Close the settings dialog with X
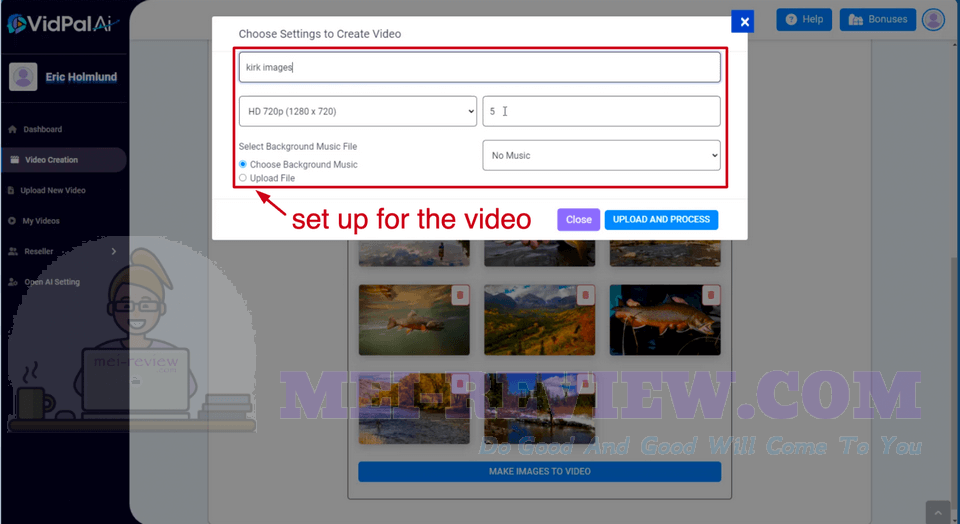This screenshot has width=960, height=524. click(x=743, y=22)
